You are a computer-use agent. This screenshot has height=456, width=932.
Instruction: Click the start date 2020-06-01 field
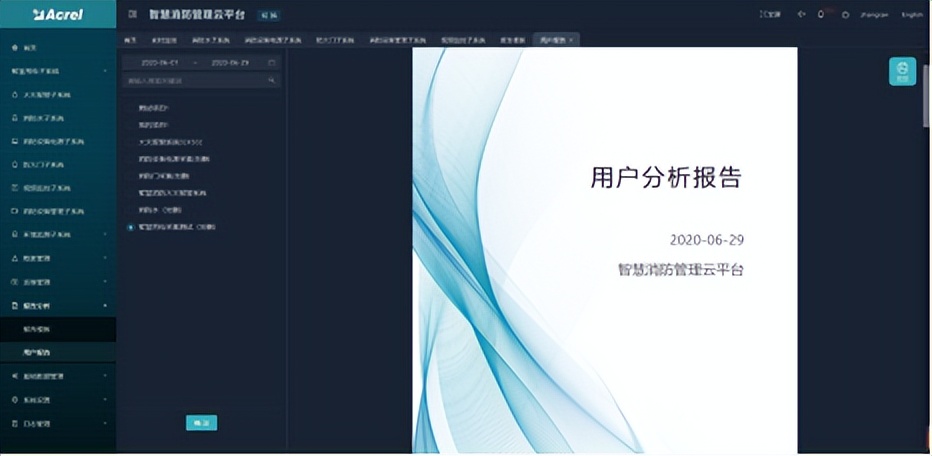pos(159,62)
